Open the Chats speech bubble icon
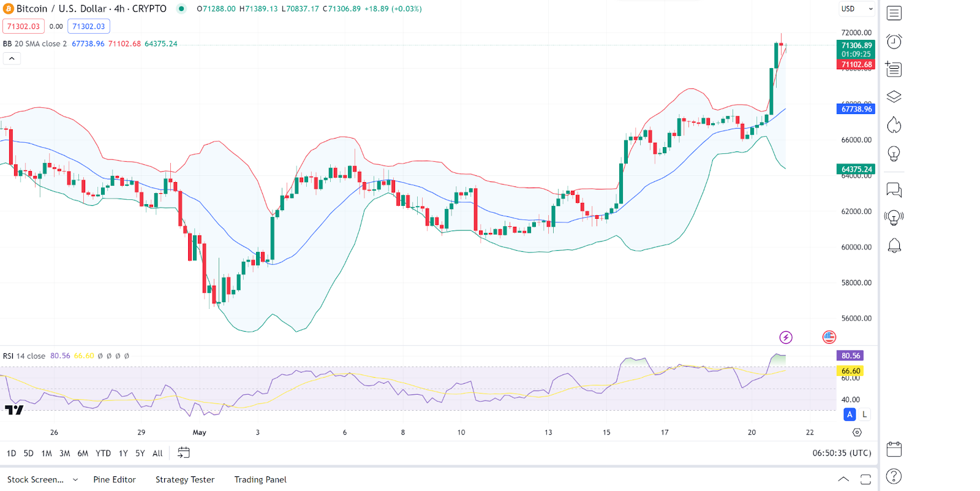The width and height of the screenshot is (980, 491). pyautogui.click(x=894, y=190)
